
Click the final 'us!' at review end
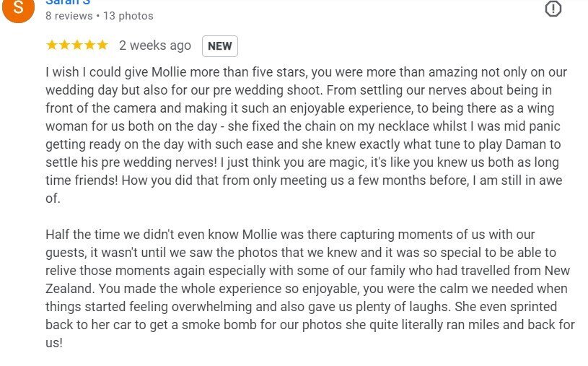click(x=54, y=342)
